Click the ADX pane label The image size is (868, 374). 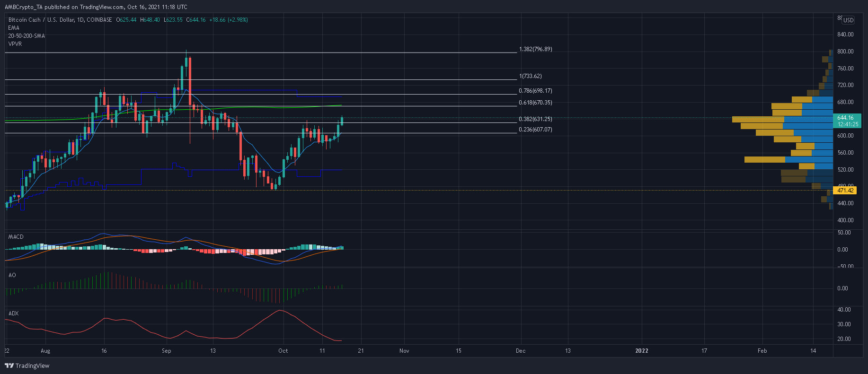point(14,313)
